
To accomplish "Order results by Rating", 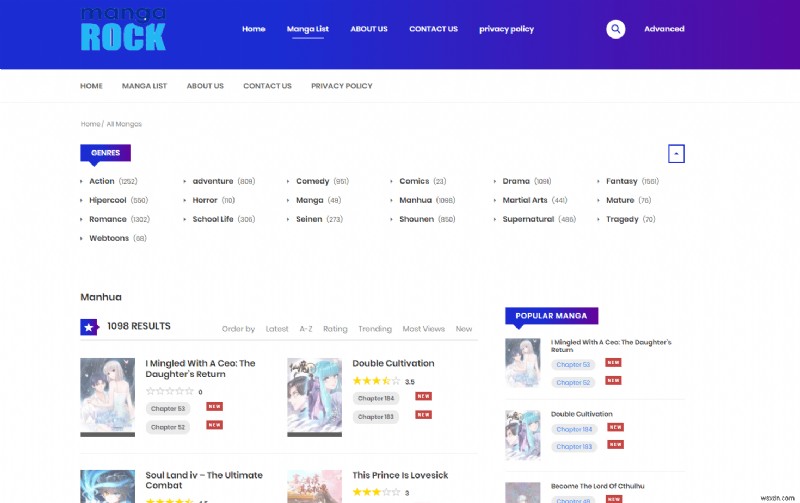I will (x=335, y=329).
